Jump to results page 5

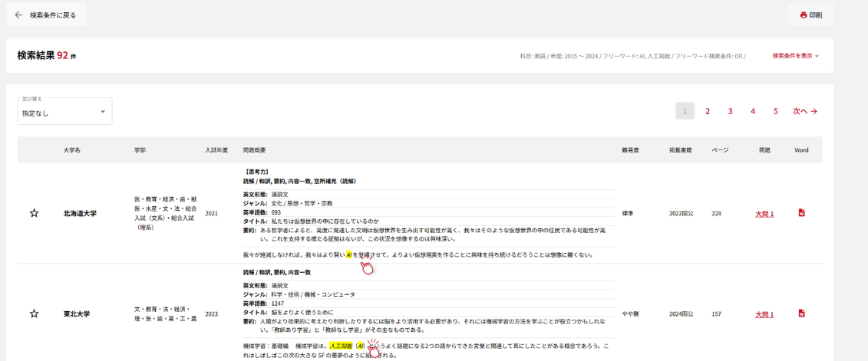tap(775, 111)
